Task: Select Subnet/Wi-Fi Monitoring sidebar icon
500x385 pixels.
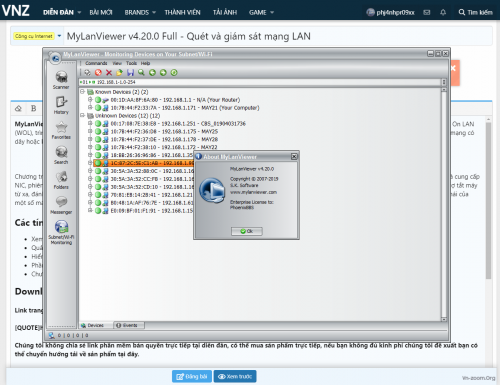Action: pos(61,232)
